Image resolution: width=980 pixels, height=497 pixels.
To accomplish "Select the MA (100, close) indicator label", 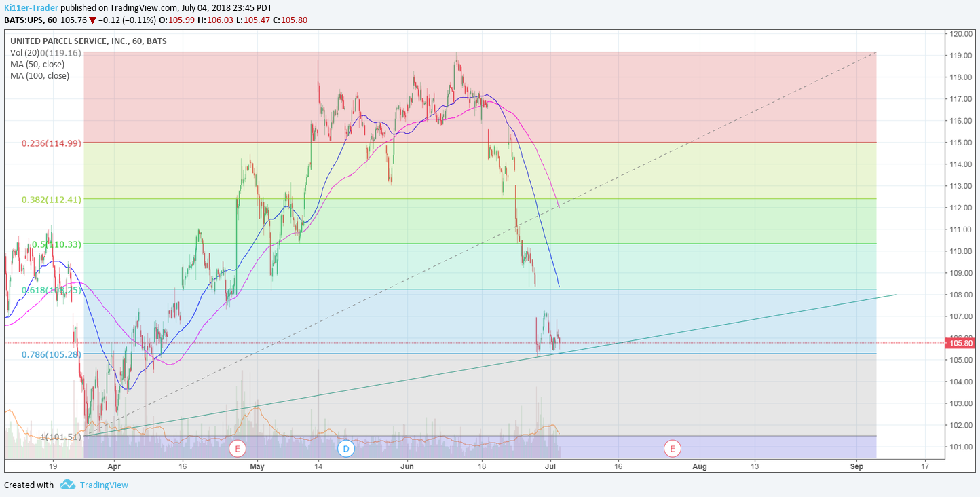I will click(39, 75).
